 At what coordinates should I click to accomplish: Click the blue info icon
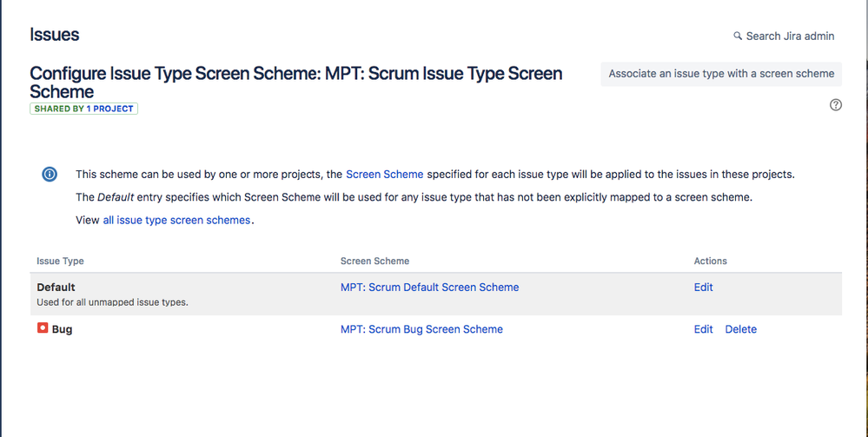pos(50,175)
